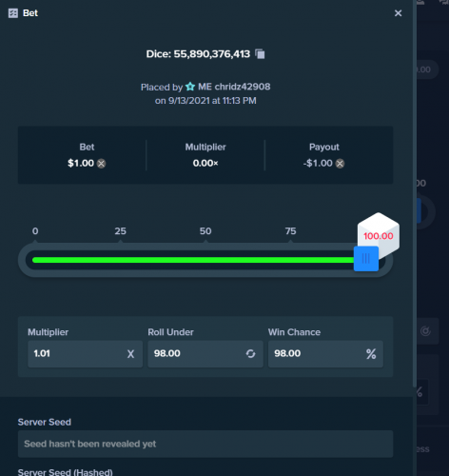Click the star icon beside ME chridz42908
This screenshot has width=449, height=476.
pyautogui.click(x=190, y=87)
